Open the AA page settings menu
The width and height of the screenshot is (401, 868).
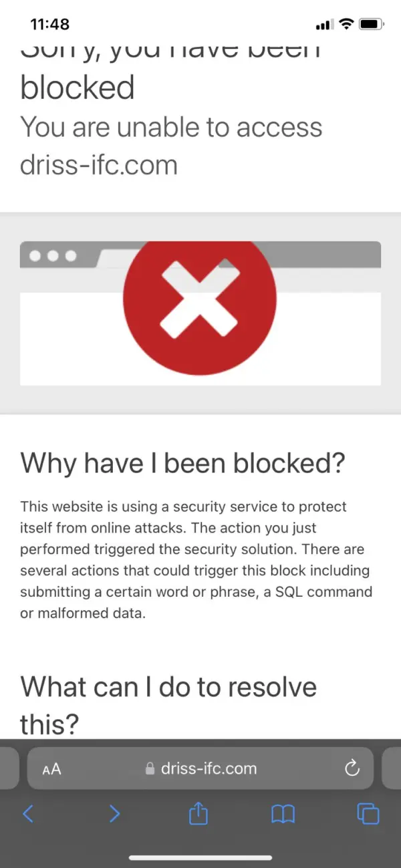click(51, 768)
